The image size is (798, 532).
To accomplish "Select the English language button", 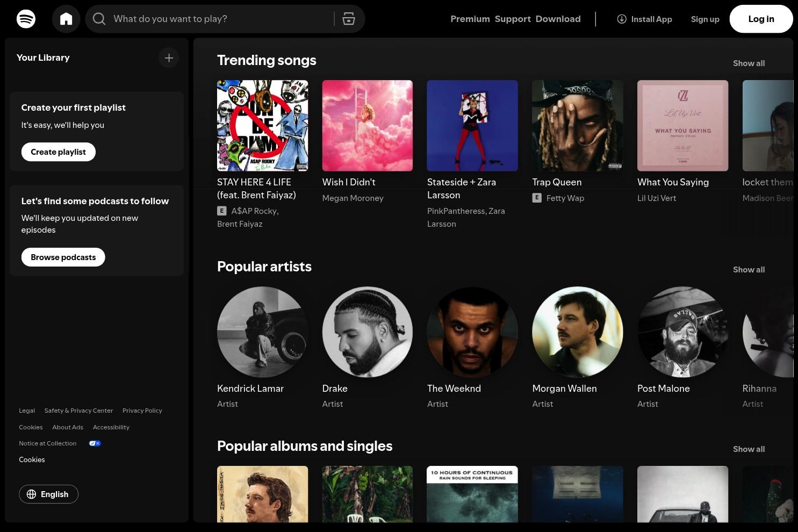I will click(x=48, y=494).
